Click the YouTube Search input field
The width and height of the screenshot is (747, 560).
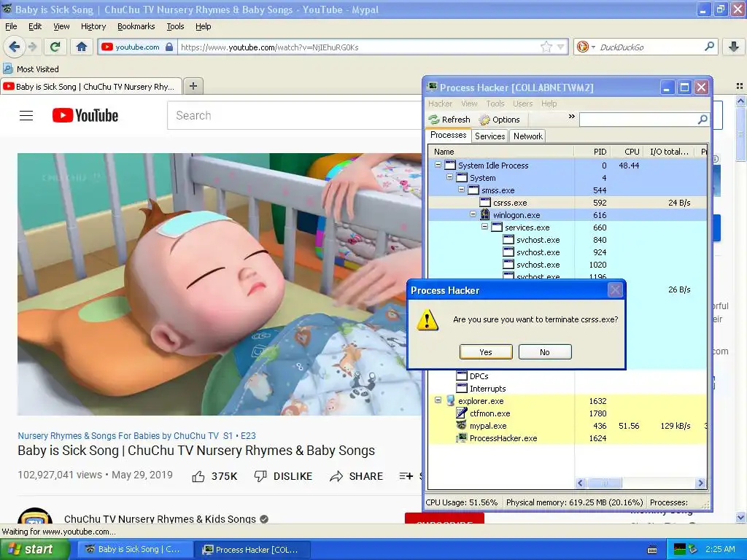point(295,115)
